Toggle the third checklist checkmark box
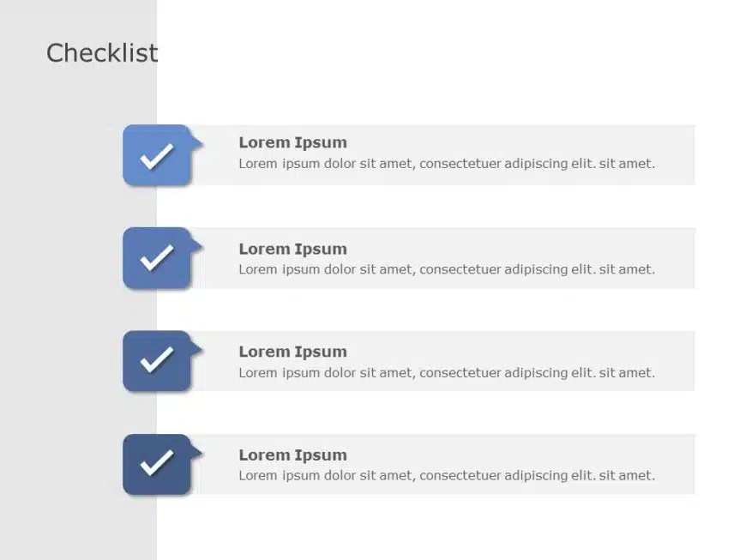746x560 pixels. [156, 361]
